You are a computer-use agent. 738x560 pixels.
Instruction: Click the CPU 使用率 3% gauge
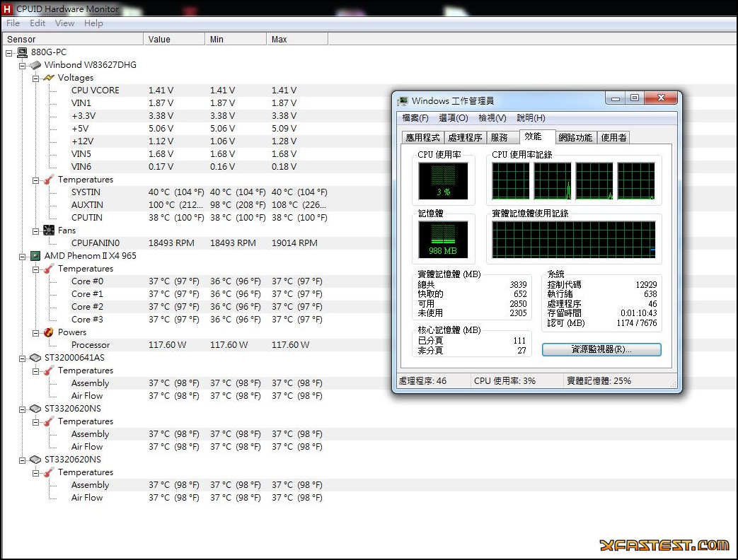pos(443,181)
